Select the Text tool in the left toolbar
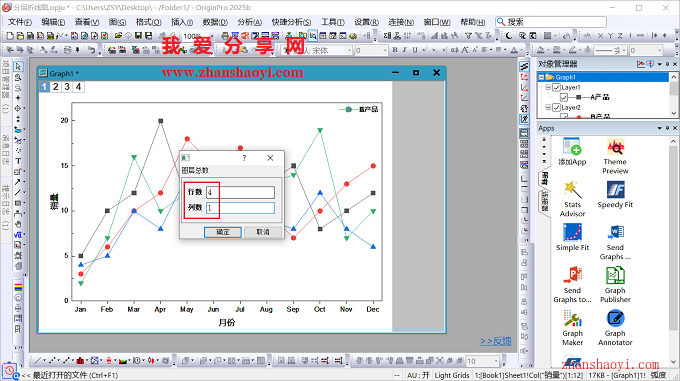 pyautogui.click(x=18, y=161)
